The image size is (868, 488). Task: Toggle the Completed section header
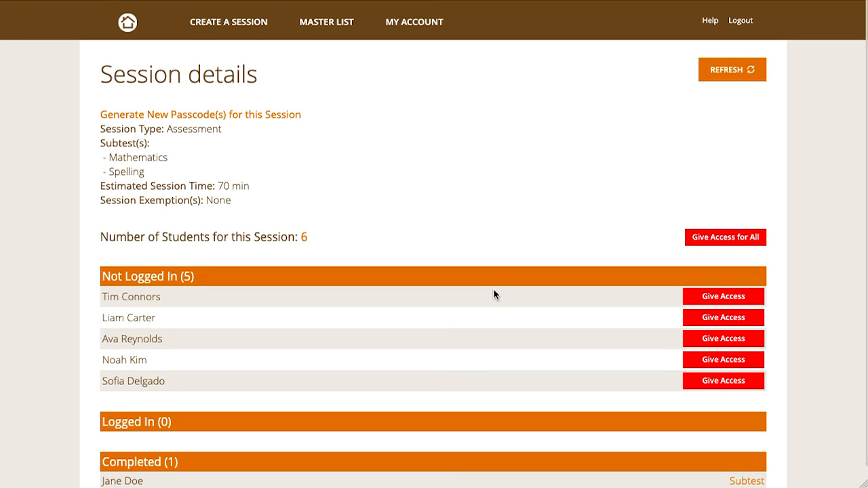pyautogui.click(x=140, y=462)
